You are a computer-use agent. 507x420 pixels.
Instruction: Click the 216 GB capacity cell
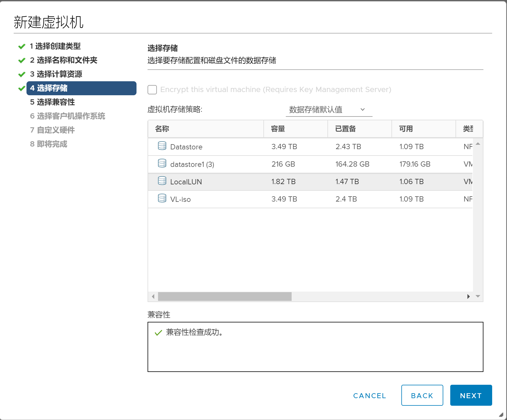click(x=283, y=164)
